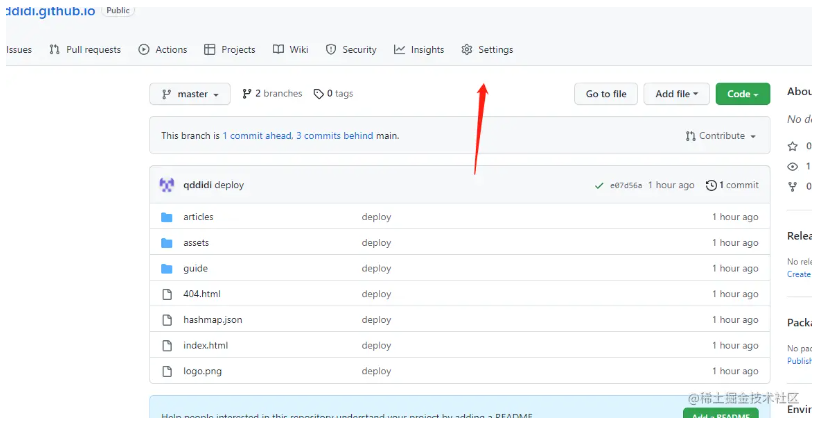Click the qddidi user avatar
This screenshot has height=421, width=819.
pos(167,185)
